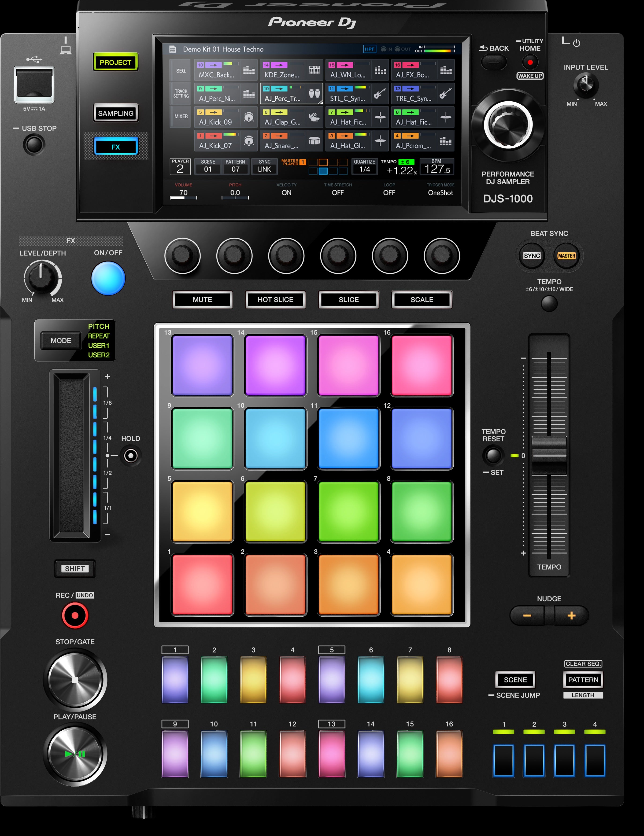This screenshot has width=644, height=836.
Task: Tap the cymbal icon on AJ_Hat_Fic track
Action: pyautogui.click(x=380, y=117)
